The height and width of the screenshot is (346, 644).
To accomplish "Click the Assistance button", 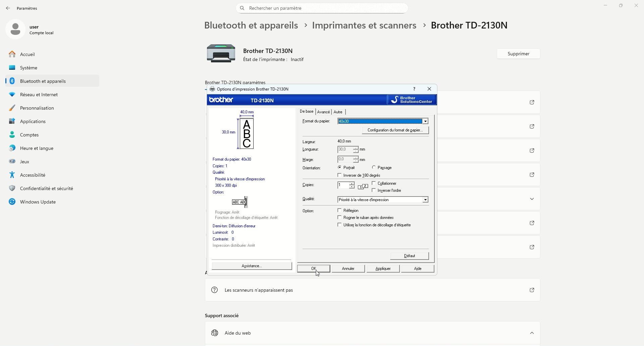I will point(252,266).
